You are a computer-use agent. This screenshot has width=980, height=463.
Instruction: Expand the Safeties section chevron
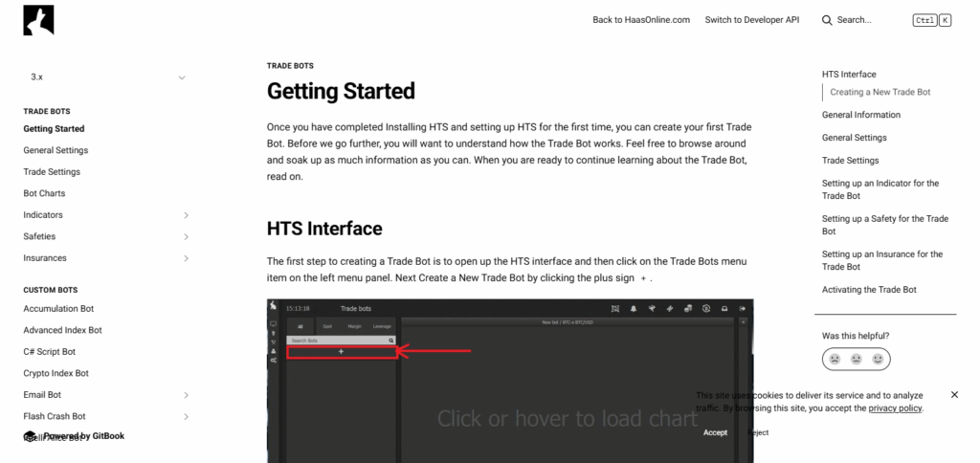click(186, 237)
